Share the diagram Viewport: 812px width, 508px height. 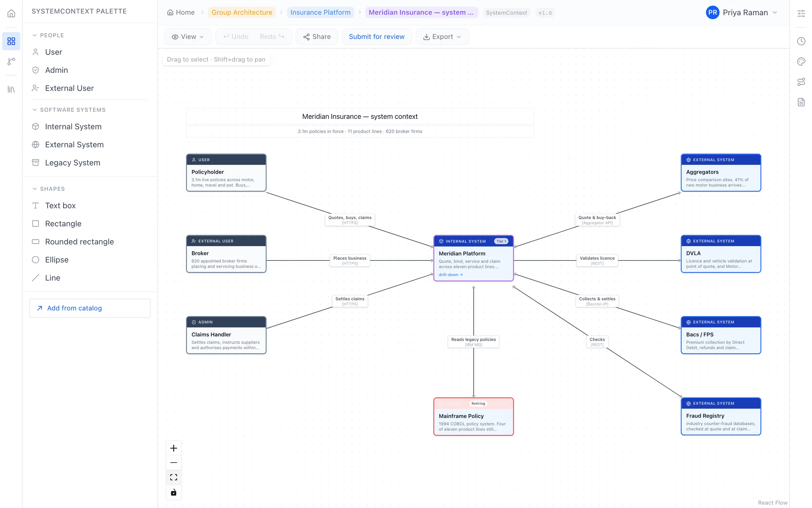point(317,37)
